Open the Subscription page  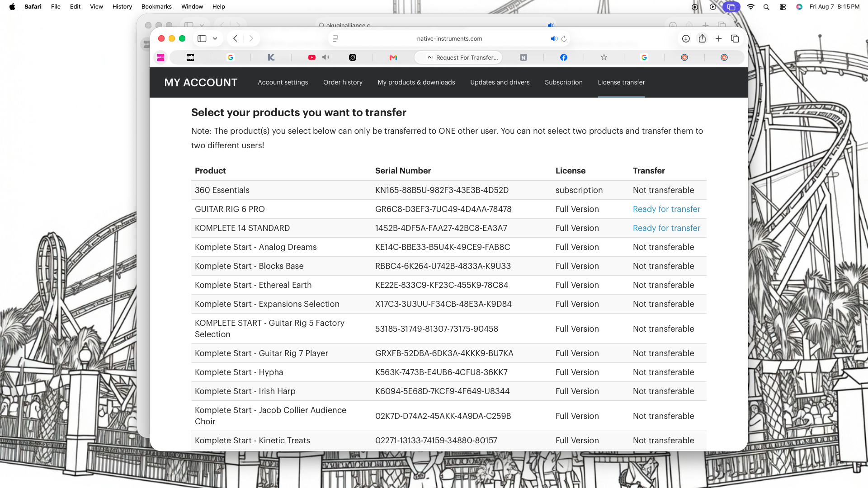[564, 82]
